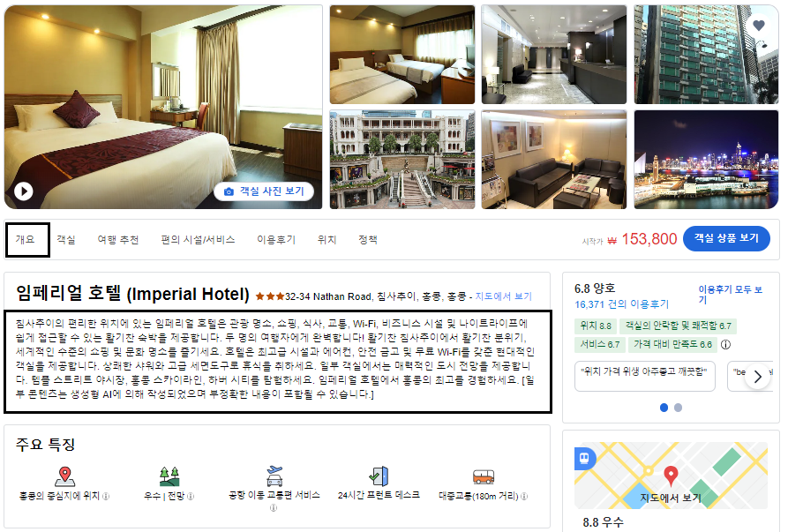Open info tooltip next to 우수 전망

click(x=191, y=496)
